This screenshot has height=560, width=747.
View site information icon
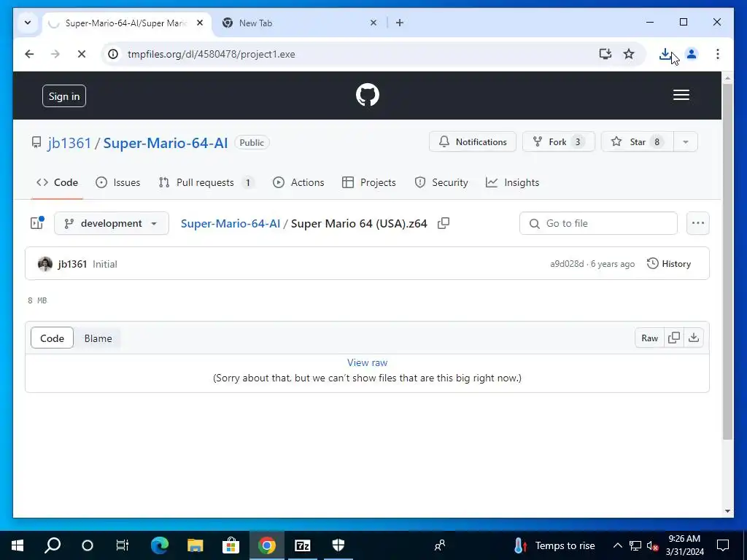[113, 54]
